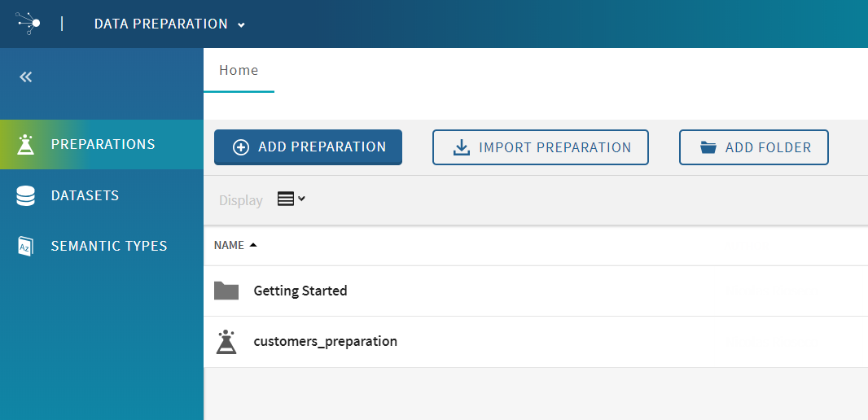Click the Getting Started folder icon
The width and height of the screenshot is (868, 420).
pyautogui.click(x=226, y=291)
